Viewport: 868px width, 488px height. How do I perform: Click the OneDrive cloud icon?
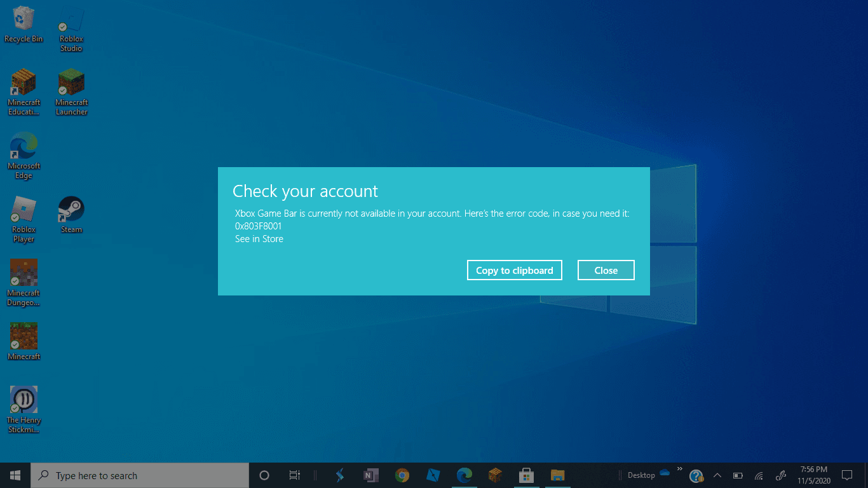point(665,472)
